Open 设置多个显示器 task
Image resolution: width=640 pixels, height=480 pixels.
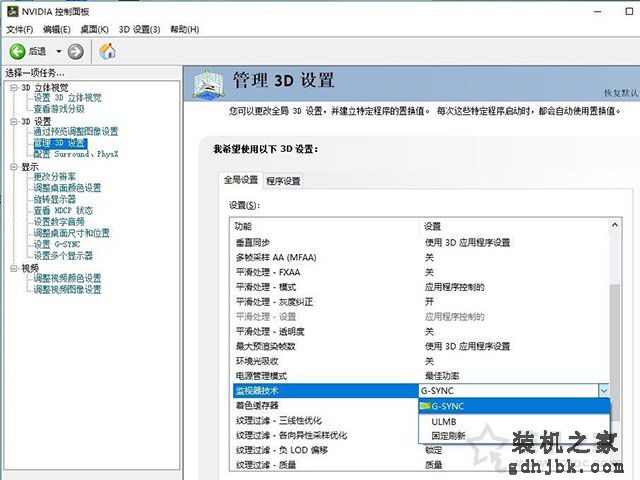(63, 256)
